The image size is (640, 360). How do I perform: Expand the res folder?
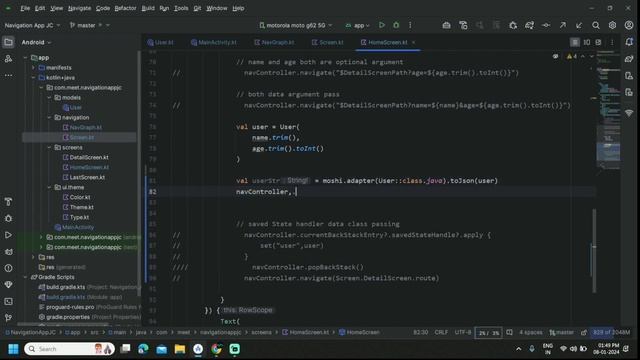[33, 257]
